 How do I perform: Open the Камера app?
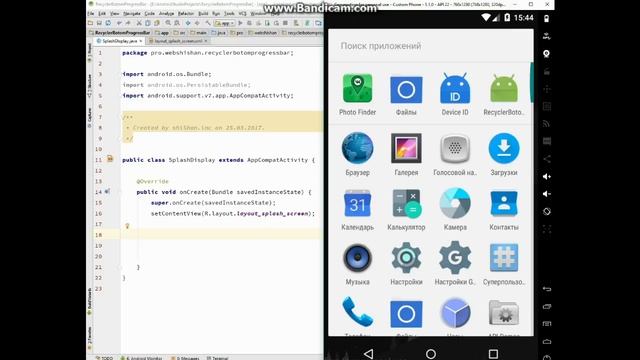[455, 209]
